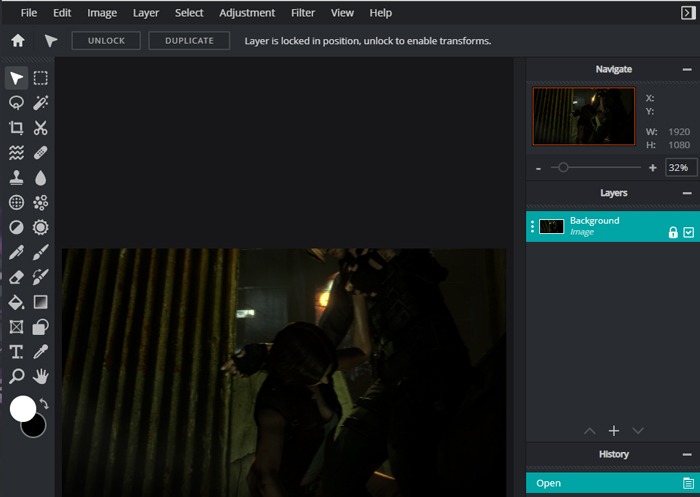Toggle Background layer visibility checkbox
This screenshot has width=700, height=497.
(688, 232)
